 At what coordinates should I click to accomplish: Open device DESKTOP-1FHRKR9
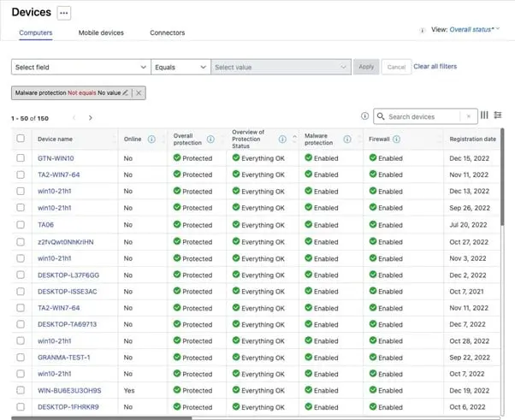coord(68,407)
